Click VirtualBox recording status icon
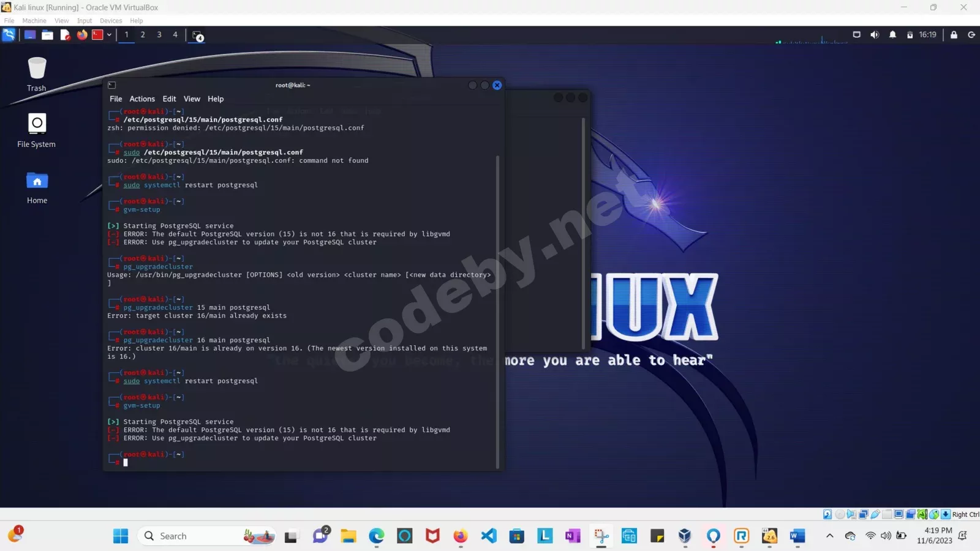The image size is (980, 551). tap(911, 514)
